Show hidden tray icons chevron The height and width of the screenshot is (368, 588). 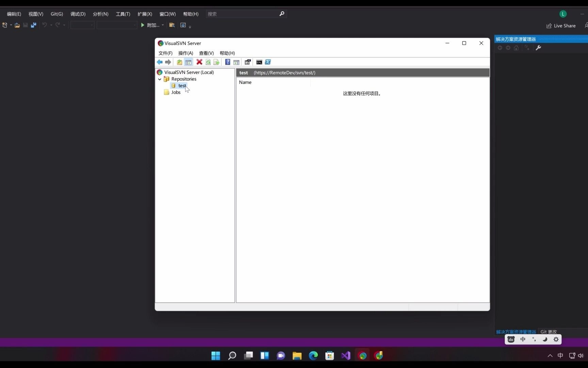tap(550, 356)
